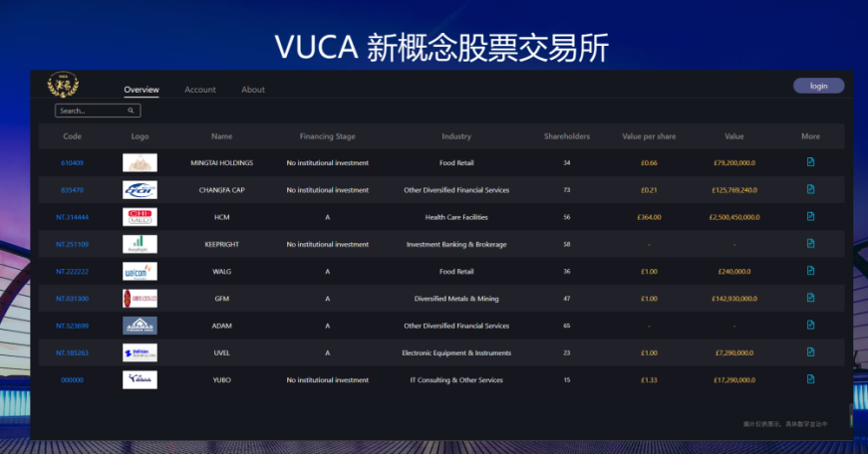Open details document icon for GFM row
Screen dimensions: 868x454
coord(810,298)
